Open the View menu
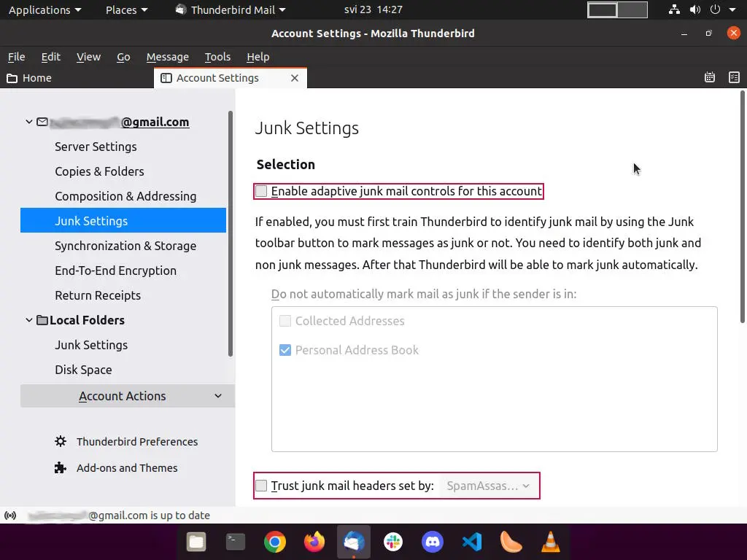The image size is (747, 560). click(88, 57)
